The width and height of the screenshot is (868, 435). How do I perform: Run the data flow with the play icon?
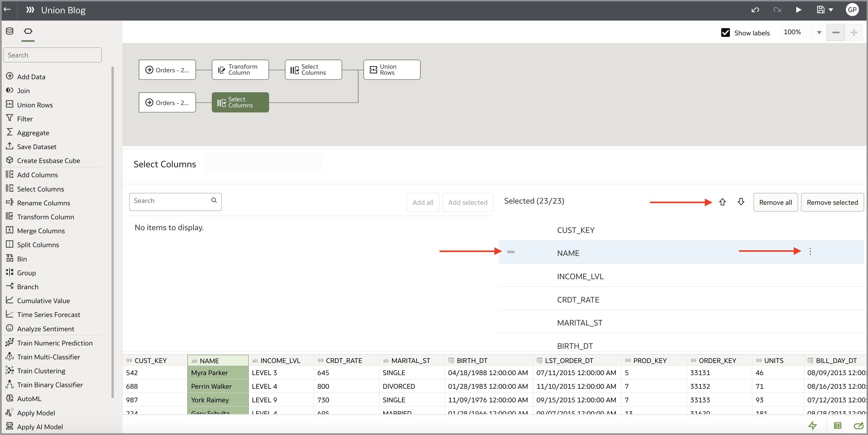pyautogui.click(x=799, y=10)
